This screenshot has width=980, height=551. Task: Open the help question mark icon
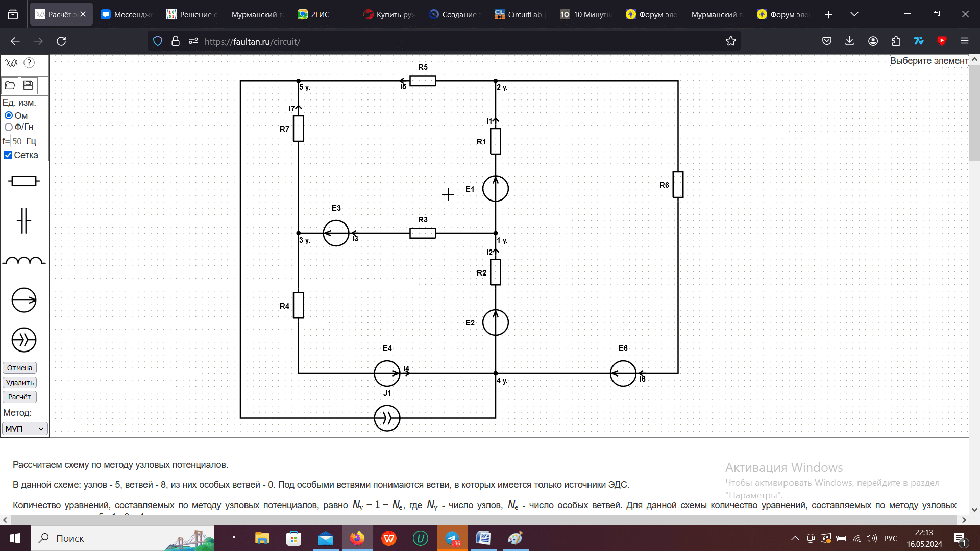coord(30,63)
